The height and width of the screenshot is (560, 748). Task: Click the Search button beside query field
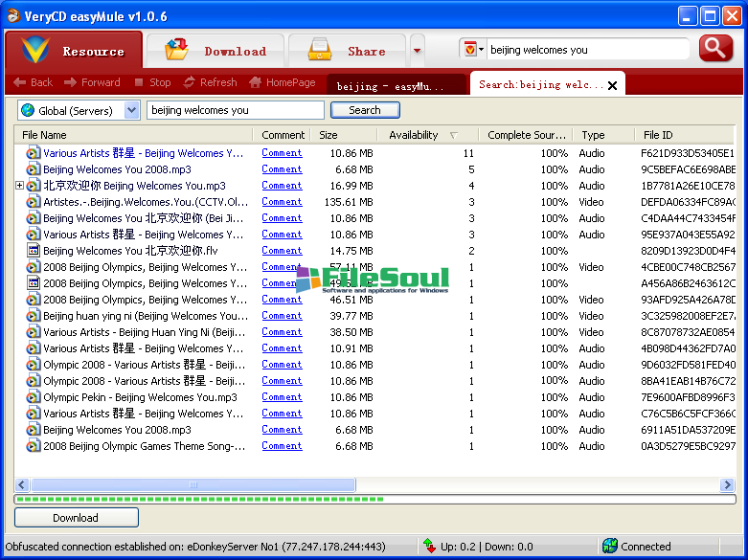coord(364,110)
